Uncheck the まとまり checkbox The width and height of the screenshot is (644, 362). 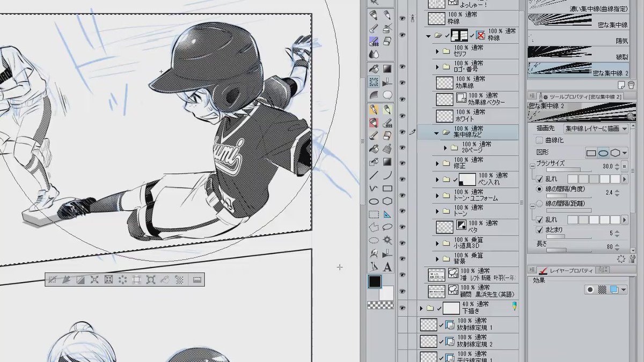(x=540, y=230)
